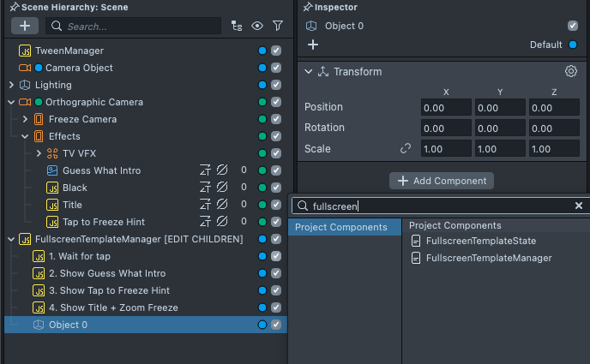
Task: Collapse the Transform section
Action: click(x=309, y=72)
